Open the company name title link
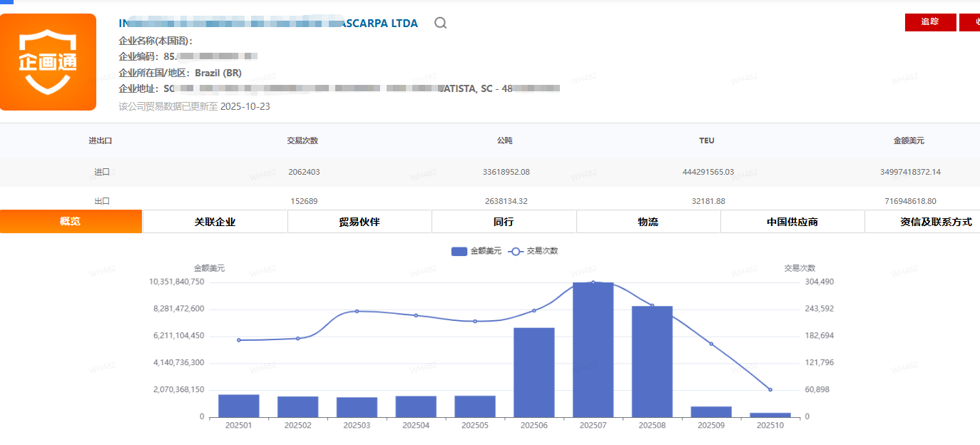Viewport: 980px width, 445px height. pos(268,23)
